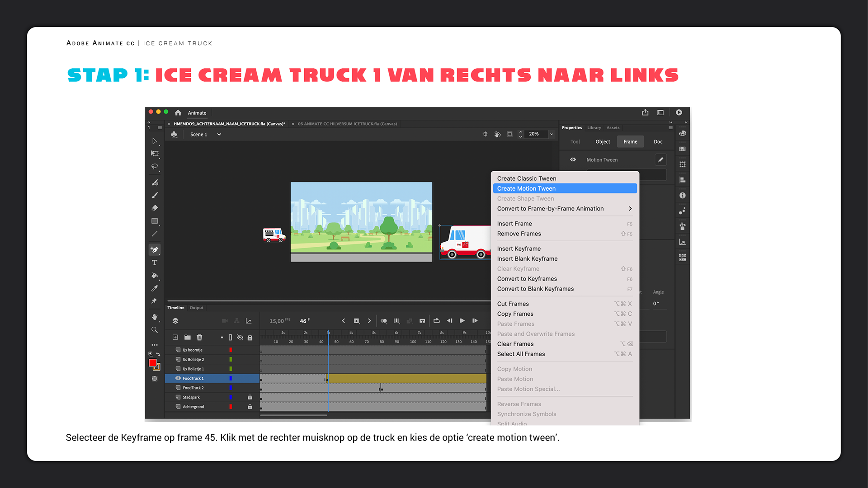Toggle hide-all-layers eye icon
The height and width of the screenshot is (488, 868).
pos(240,337)
